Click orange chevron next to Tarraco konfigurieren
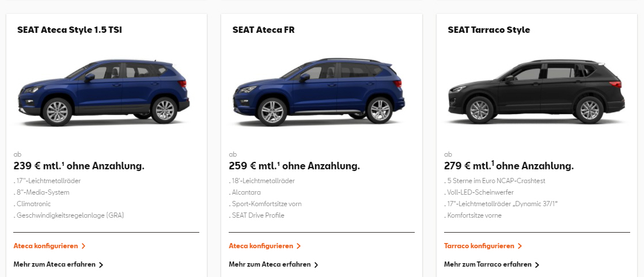Screen dimensions: 644x277 click(520, 246)
